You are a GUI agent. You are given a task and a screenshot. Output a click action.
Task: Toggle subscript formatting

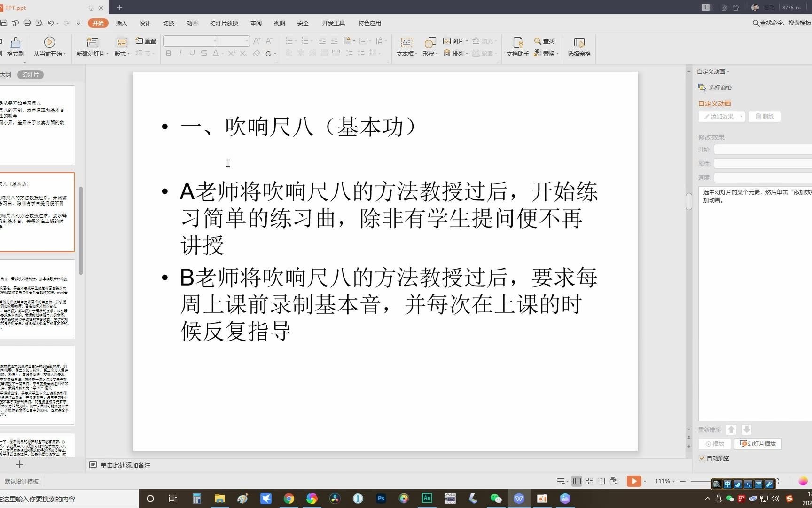click(x=243, y=54)
